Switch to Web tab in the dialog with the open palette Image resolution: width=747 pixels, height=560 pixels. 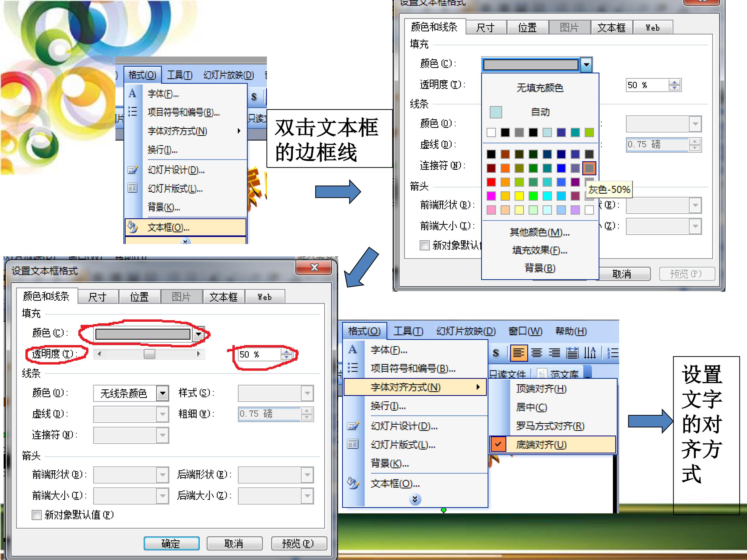(x=652, y=28)
